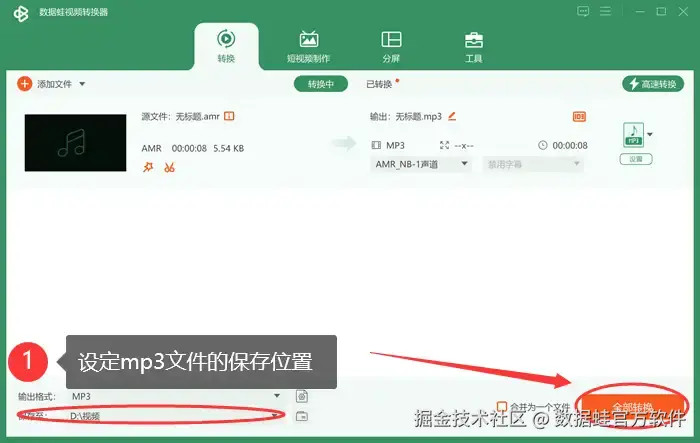Open the effects star-wand icon
Viewport: 700px width, 443px height.
[148, 167]
